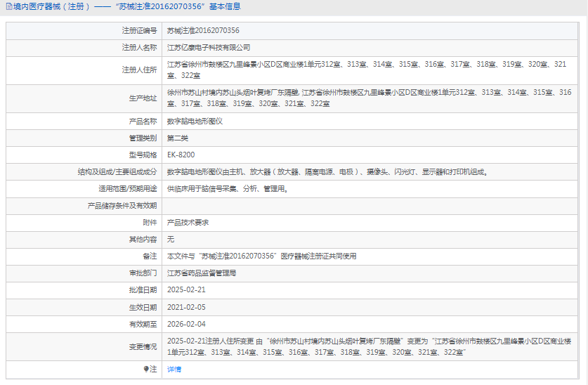This screenshot has height=385, width=588.
Task: Click the 批准日期 label cell
Action: 84,290
